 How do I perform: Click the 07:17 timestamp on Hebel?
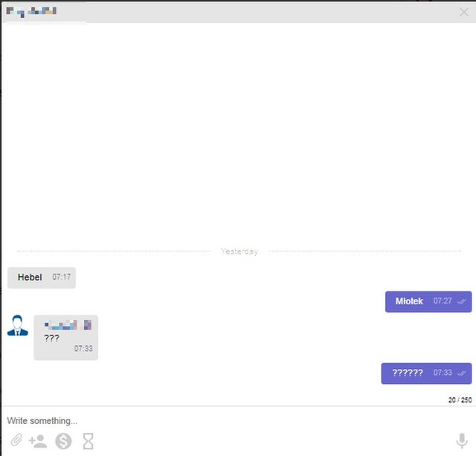[62, 277]
